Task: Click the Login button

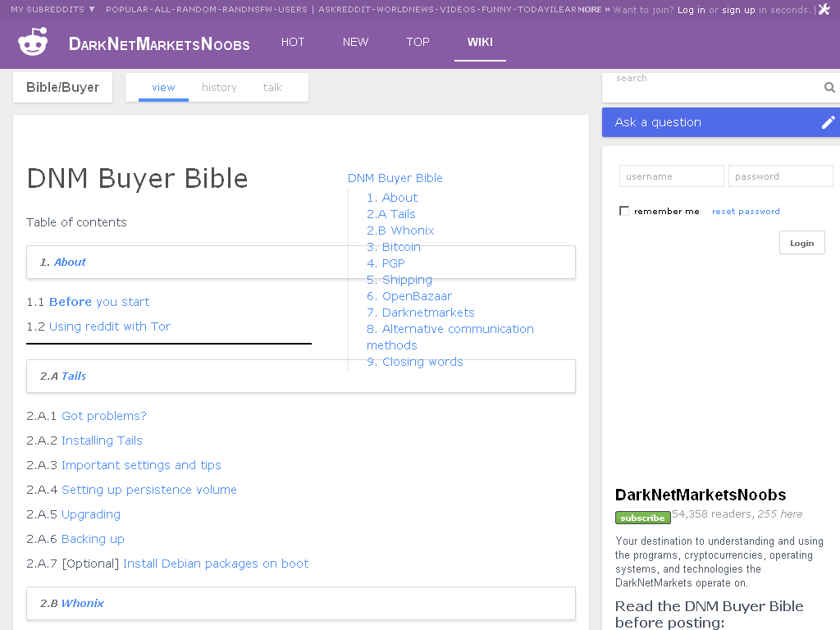Action: point(802,243)
